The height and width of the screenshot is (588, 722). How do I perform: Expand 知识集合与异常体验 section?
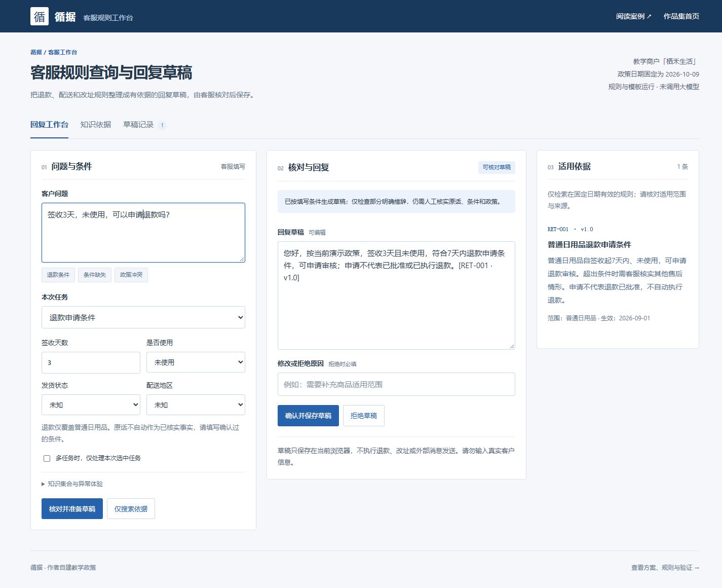72,484
